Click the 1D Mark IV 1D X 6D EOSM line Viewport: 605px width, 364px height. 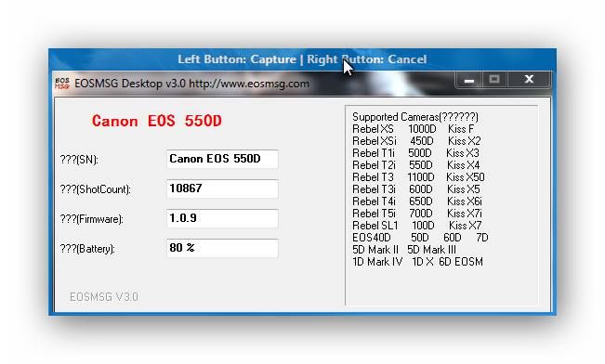pos(417,262)
